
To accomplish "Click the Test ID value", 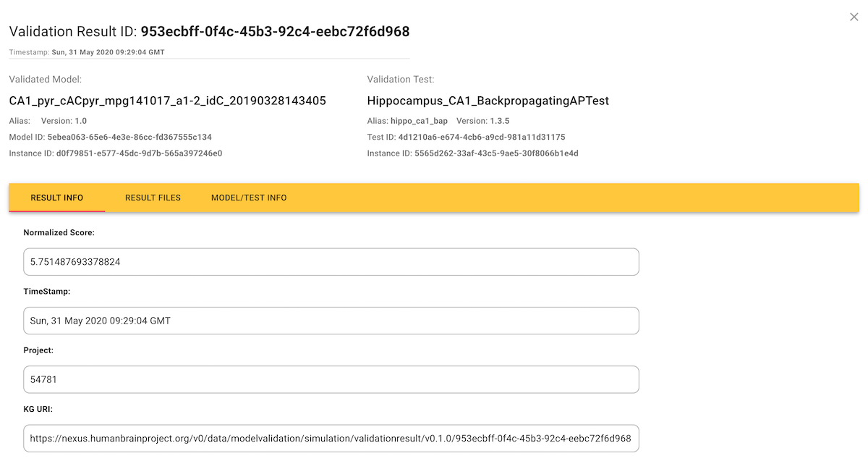I will (482, 137).
